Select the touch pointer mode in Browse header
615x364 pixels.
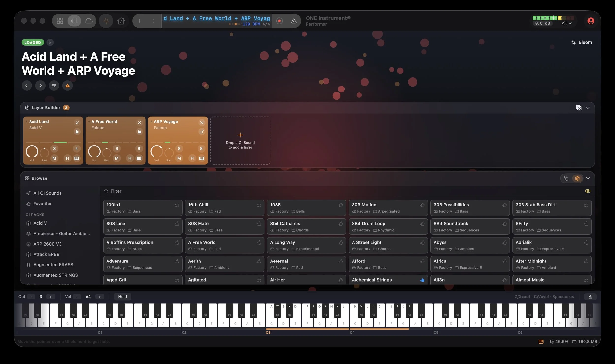(x=566, y=178)
